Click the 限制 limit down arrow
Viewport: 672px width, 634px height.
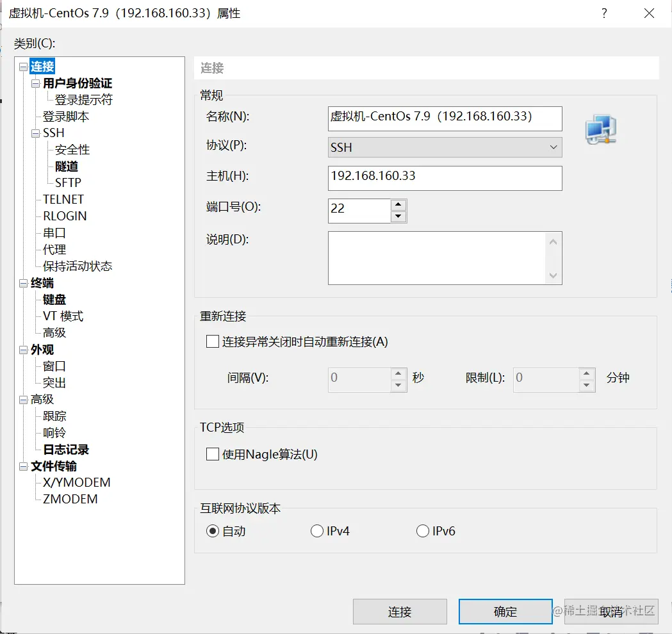pos(587,386)
